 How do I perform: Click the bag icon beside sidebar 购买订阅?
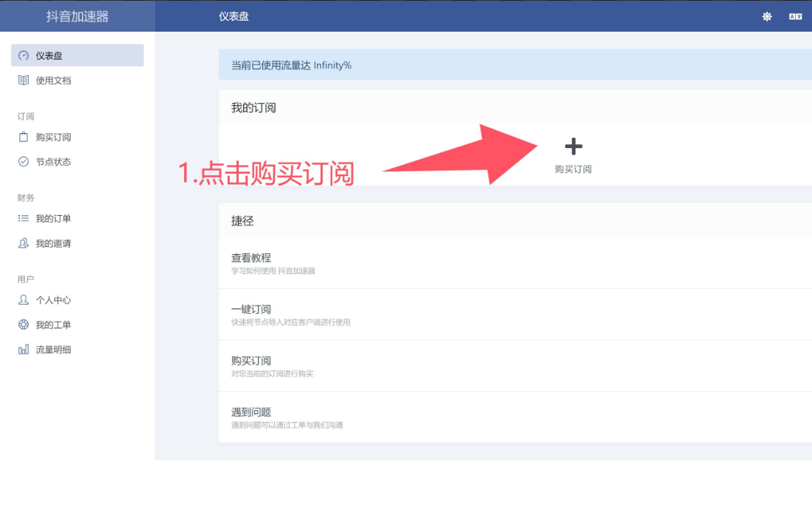[x=24, y=137]
